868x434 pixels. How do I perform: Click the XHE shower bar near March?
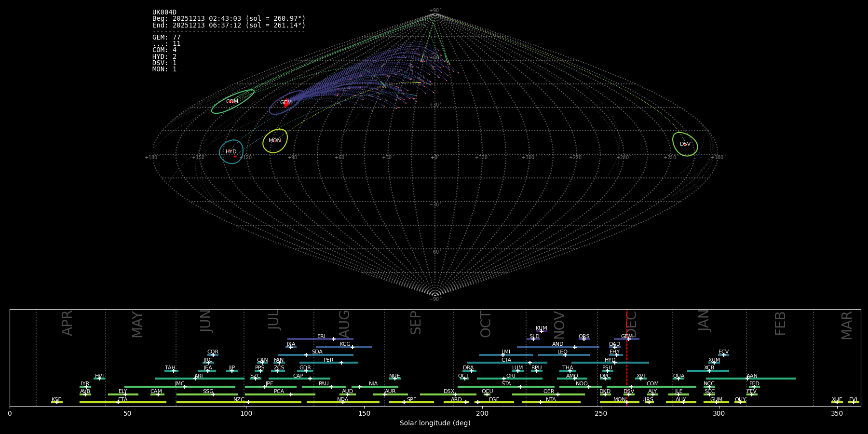pyautogui.click(x=837, y=402)
